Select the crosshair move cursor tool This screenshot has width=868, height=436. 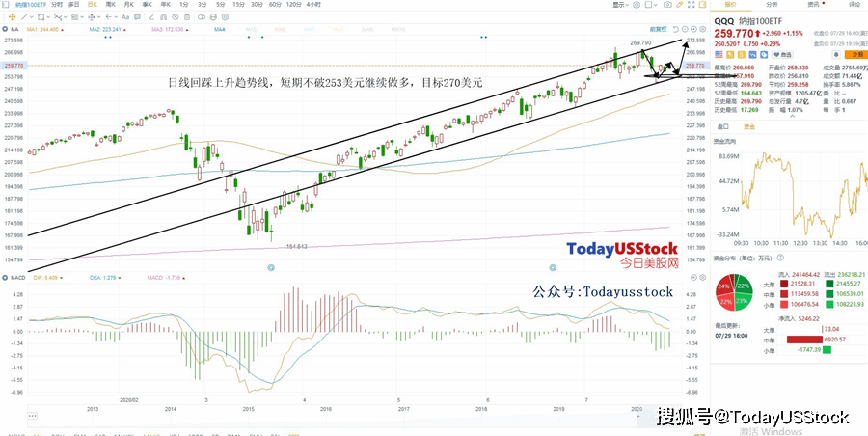(x=13, y=17)
